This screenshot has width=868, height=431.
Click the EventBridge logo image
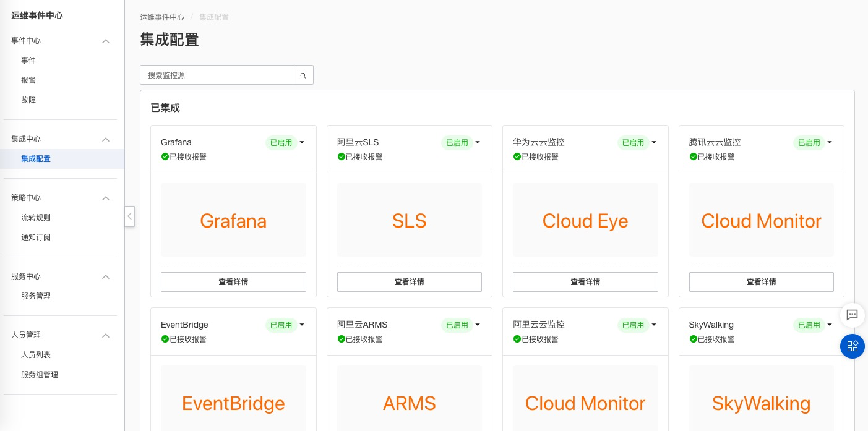233,398
